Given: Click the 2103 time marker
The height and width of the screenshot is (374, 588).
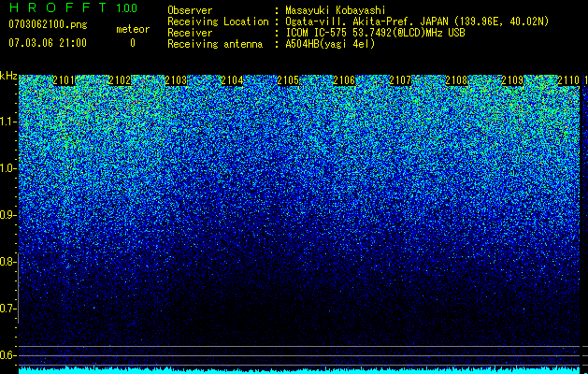Looking at the screenshot, I should click(176, 80).
